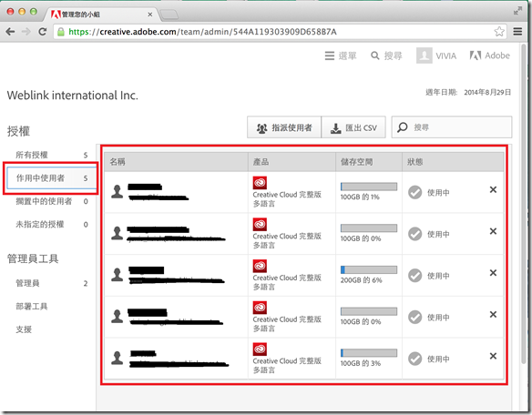This screenshot has height=415, width=532.
Task: Click the Adobe logo link
Action: click(x=489, y=56)
